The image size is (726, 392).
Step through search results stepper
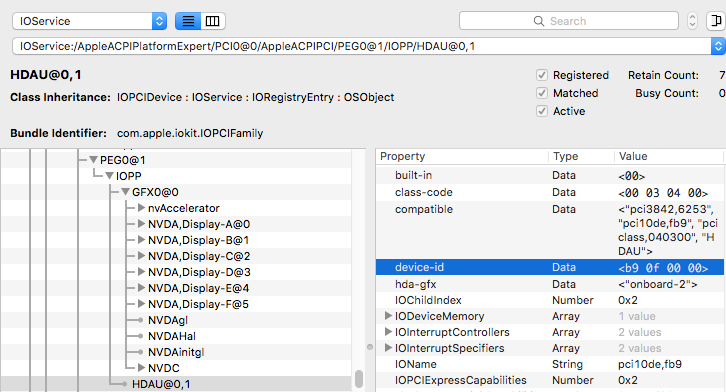[x=692, y=21]
